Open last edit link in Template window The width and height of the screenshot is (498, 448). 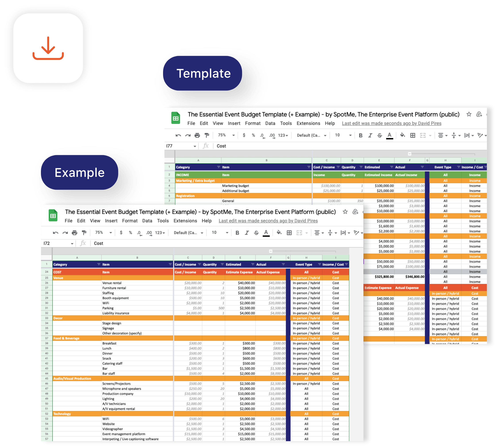pyautogui.click(x=392, y=123)
